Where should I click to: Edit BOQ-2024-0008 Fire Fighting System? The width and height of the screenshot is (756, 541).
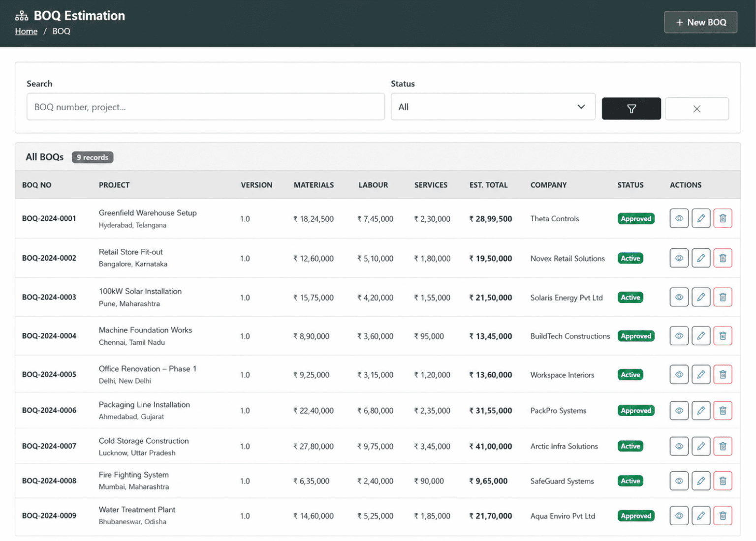tap(701, 481)
